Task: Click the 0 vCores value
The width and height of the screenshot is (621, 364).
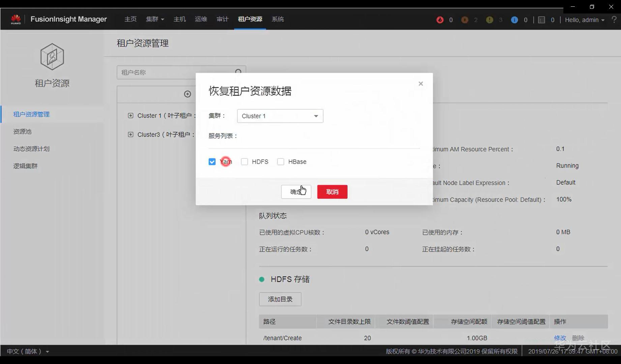Action: click(377, 232)
